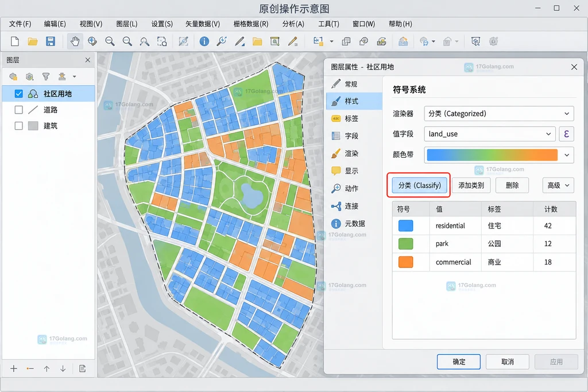Open the 高级 dropdown button
Image resolution: width=588 pixels, height=392 pixels.
558,185
